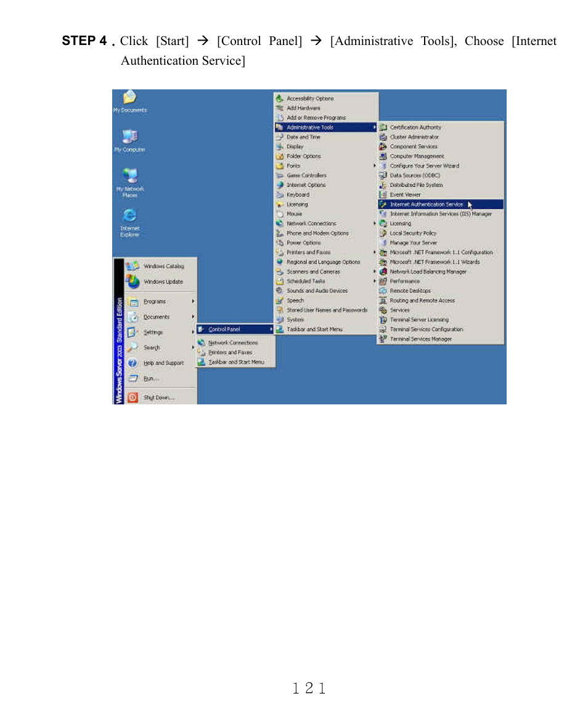Select Cluster Administrator entry
The height and width of the screenshot is (712, 588).
(x=441, y=137)
